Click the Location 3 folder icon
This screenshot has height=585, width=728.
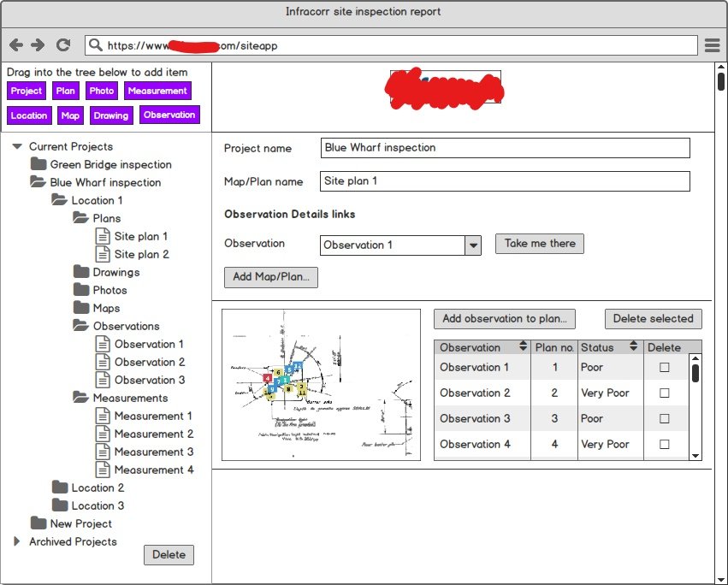pyautogui.click(x=60, y=505)
